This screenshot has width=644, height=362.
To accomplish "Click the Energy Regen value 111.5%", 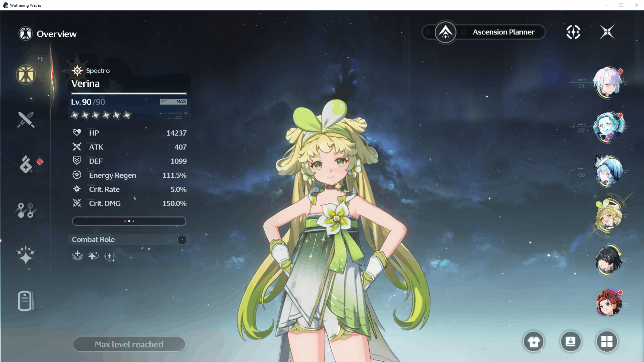I will pyautogui.click(x=174, y=175).
